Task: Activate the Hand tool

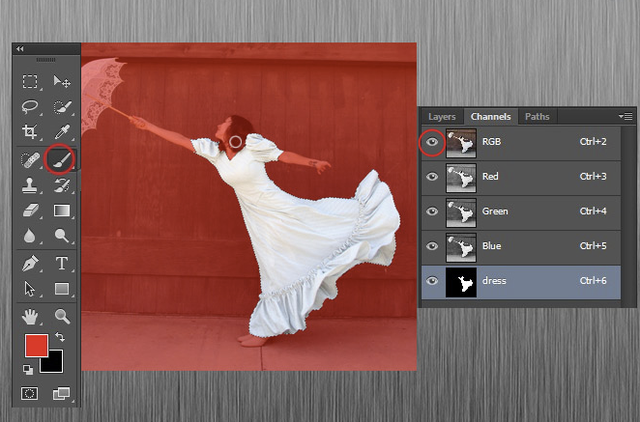Action: (30, 316)
